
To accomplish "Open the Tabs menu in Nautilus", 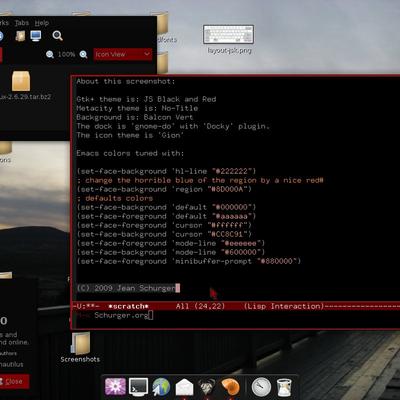I will 22,23.
